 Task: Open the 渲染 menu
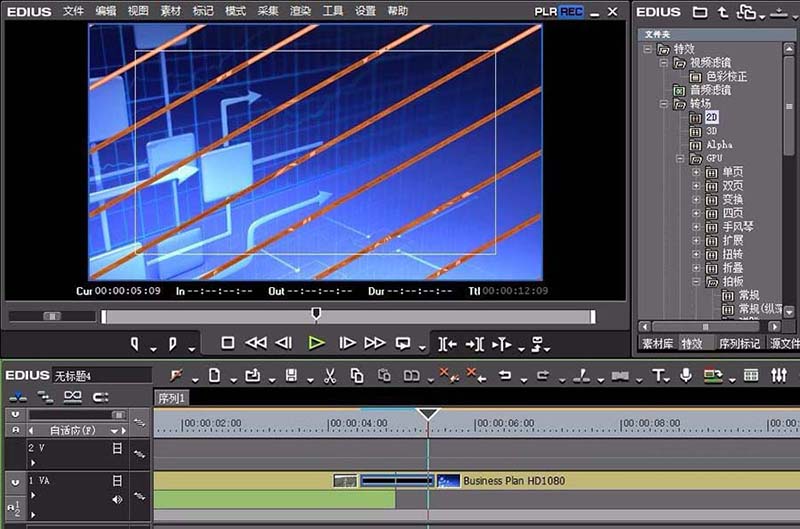coord(300,11)
